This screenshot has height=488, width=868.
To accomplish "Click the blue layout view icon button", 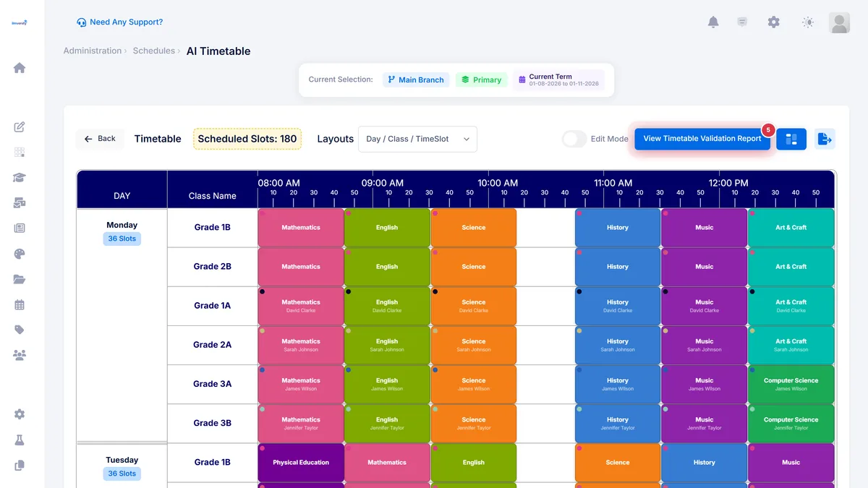I will tap(791, 139).
